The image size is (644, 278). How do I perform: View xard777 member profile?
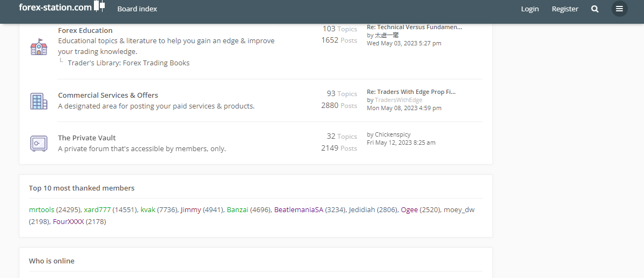click(97, 209)
